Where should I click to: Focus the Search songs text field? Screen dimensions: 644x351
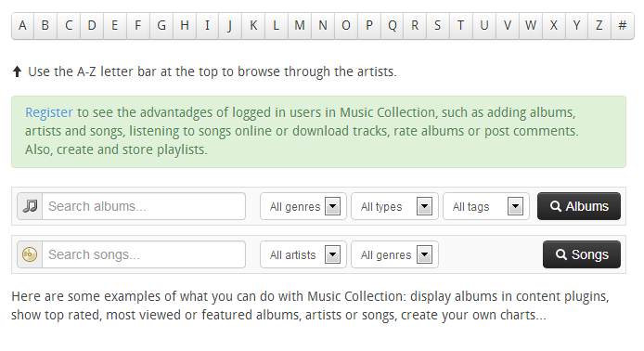(144, 254)
